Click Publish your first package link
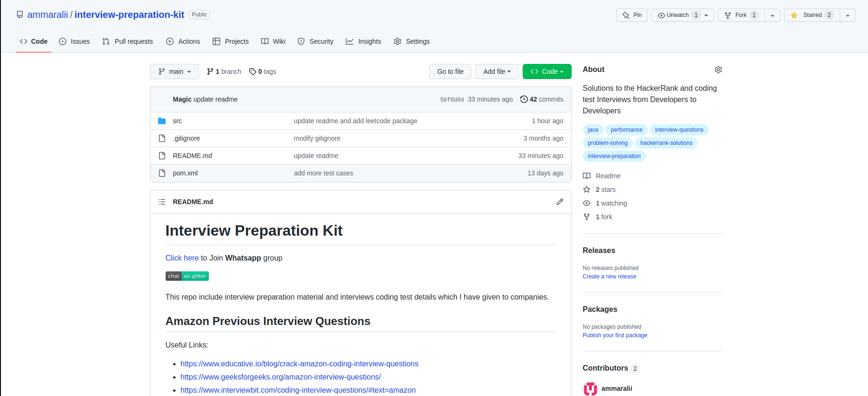Viewport: 868px width, 396px height. (615, 335)
